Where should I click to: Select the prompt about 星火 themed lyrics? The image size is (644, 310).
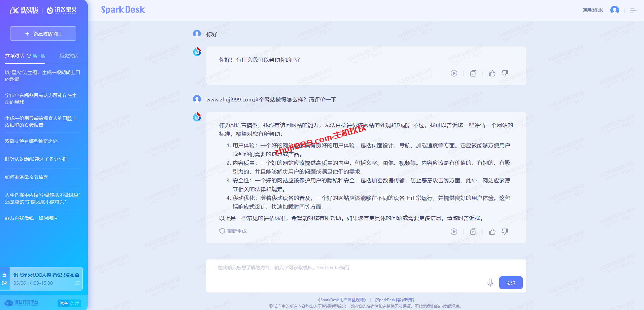coord(43,76)
